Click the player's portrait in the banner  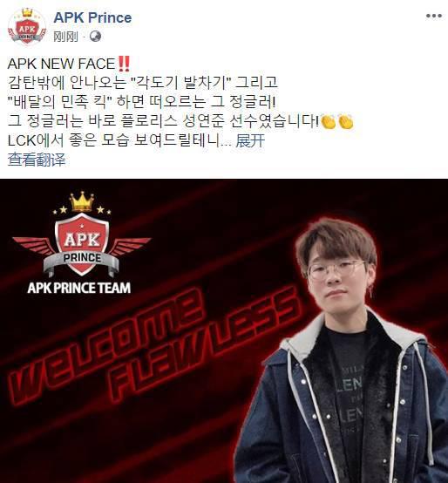point(342,350)
